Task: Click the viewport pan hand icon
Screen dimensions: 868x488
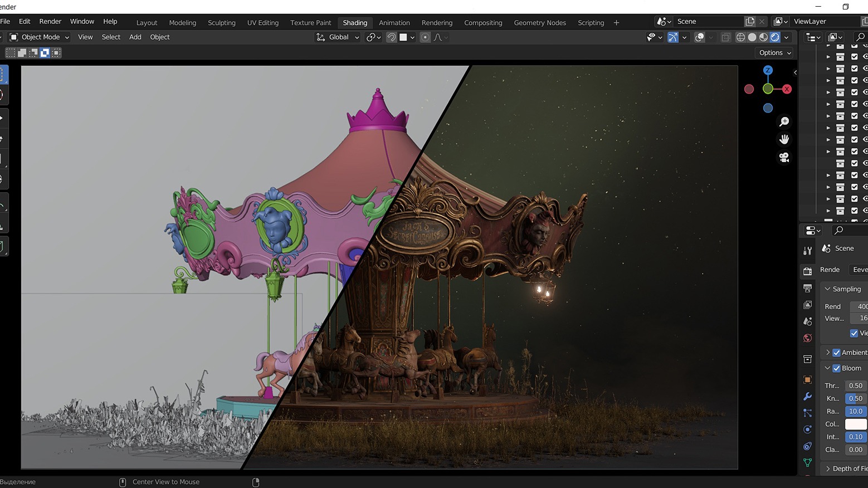Action: click(x=784, y=139)
